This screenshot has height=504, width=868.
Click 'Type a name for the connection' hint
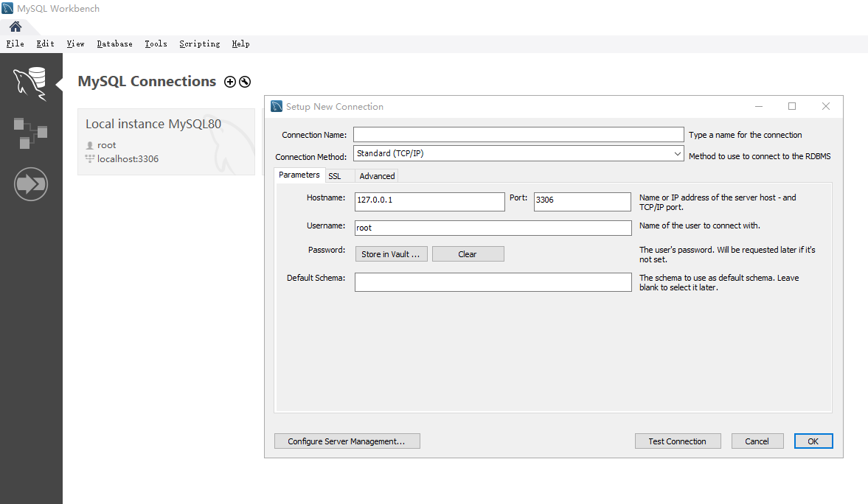click(x=745, y=135)
